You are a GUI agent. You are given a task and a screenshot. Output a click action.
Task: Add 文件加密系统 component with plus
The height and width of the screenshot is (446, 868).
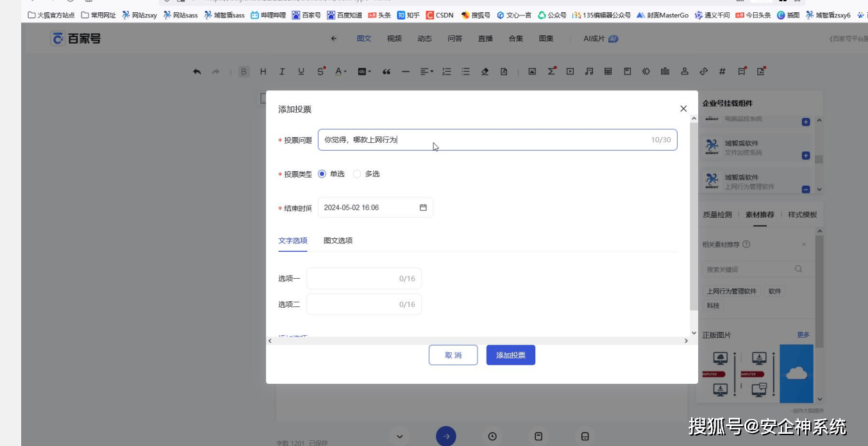pos(806,156)
